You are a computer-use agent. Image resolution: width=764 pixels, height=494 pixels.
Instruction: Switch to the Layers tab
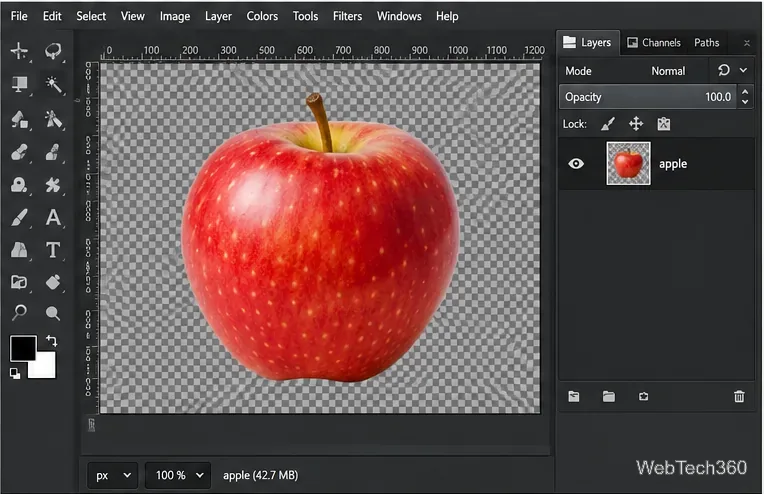[588, 42]
